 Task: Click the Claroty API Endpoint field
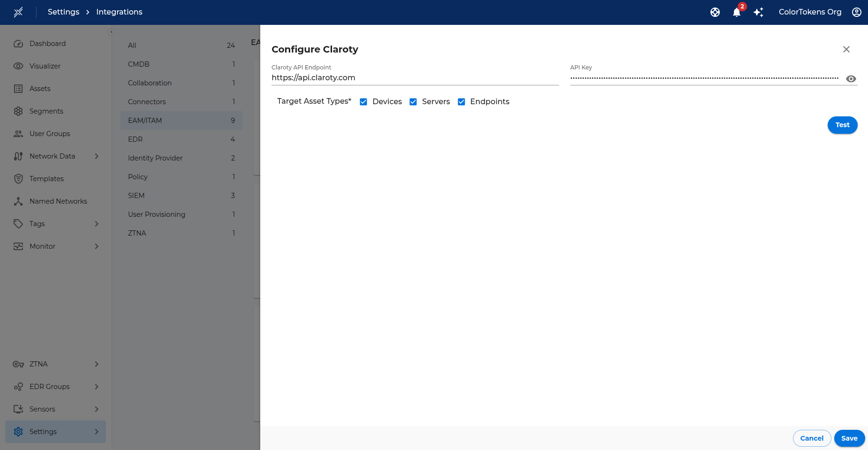click(x=415, y=77)
